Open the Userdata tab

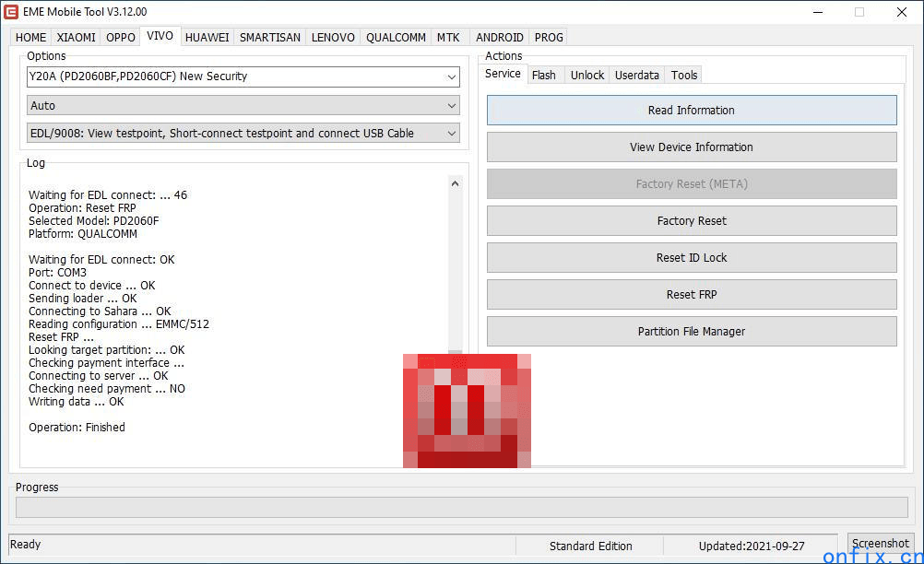coord(637,76)
